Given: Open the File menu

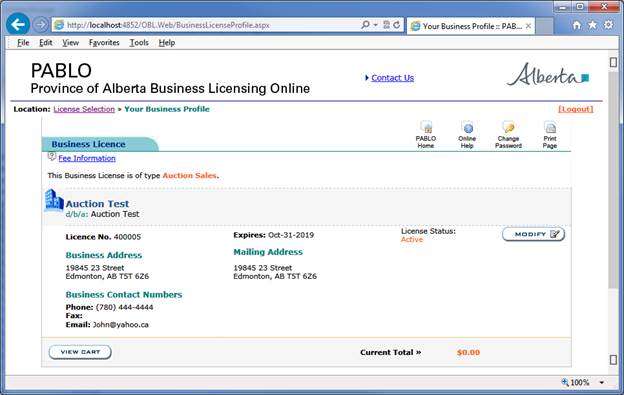Looking at the screenshot, I should 23,43.
